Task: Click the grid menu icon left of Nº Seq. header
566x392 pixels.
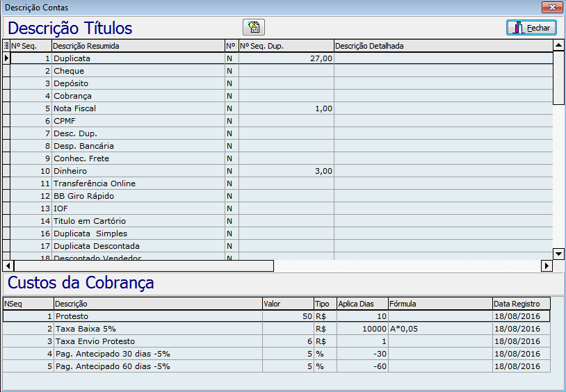Action: [x=6, y=46]
